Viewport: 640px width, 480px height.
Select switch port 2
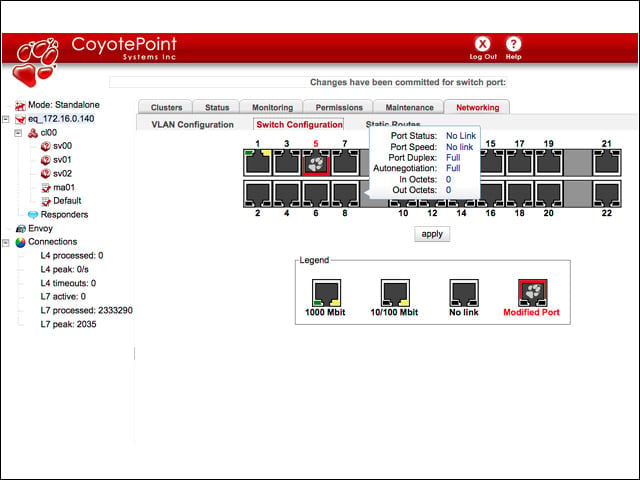258,194
